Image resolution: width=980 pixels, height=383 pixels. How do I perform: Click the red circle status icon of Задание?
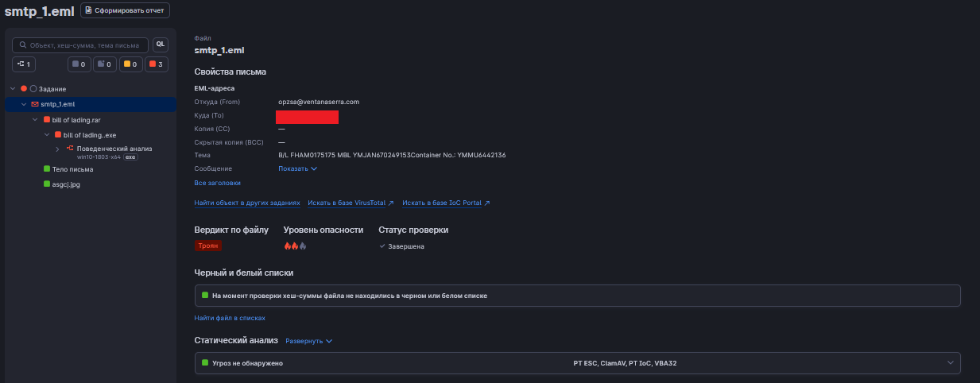click(x=24, y=89)
